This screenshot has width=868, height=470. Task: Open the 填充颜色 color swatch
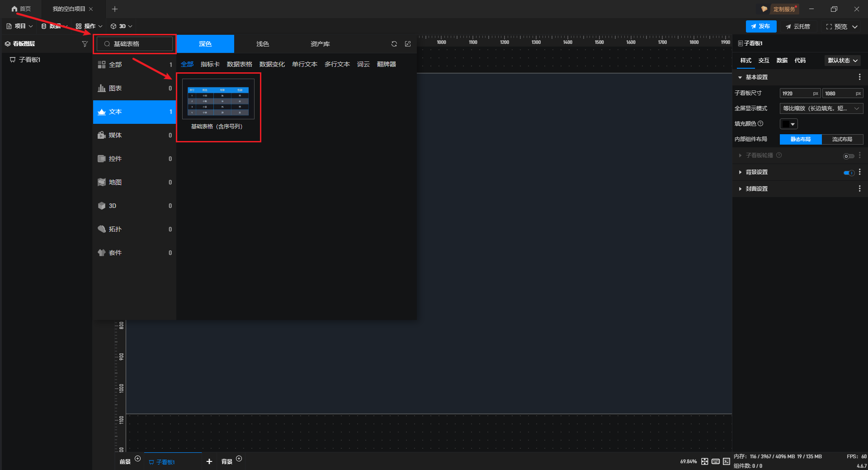[788, 124]
